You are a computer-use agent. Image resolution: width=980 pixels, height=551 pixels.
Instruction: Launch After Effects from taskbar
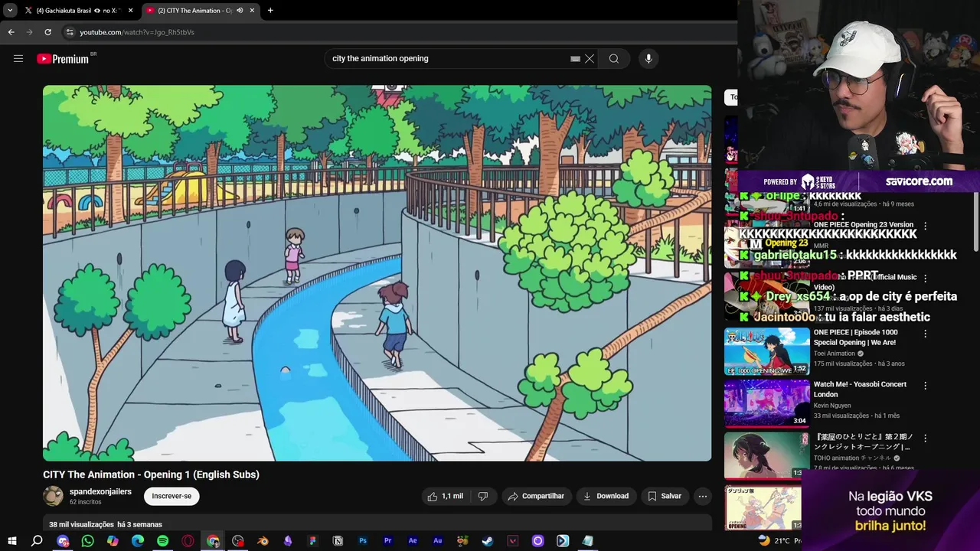(x=413, y=541)
